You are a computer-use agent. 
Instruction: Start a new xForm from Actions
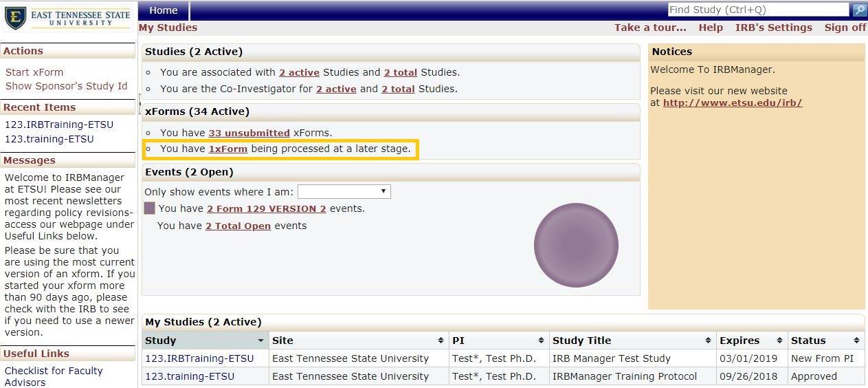(x=34, y=72)
